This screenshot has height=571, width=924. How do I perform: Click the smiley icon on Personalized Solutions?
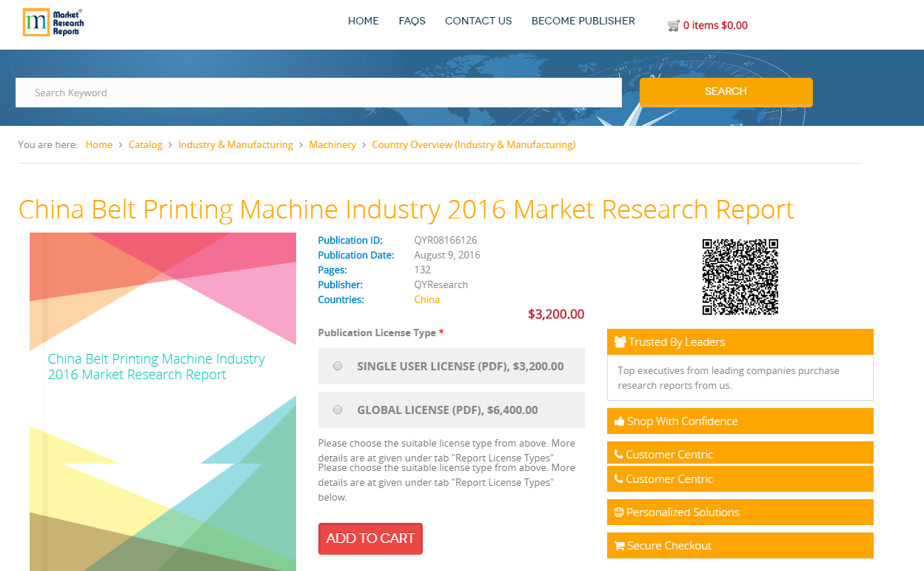click(619, 512)
